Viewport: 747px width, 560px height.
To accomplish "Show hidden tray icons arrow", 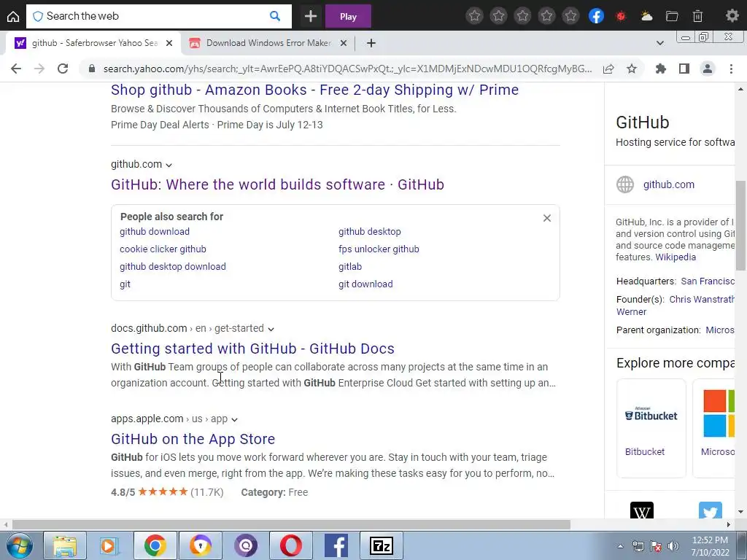I will [x=620, y=546].
